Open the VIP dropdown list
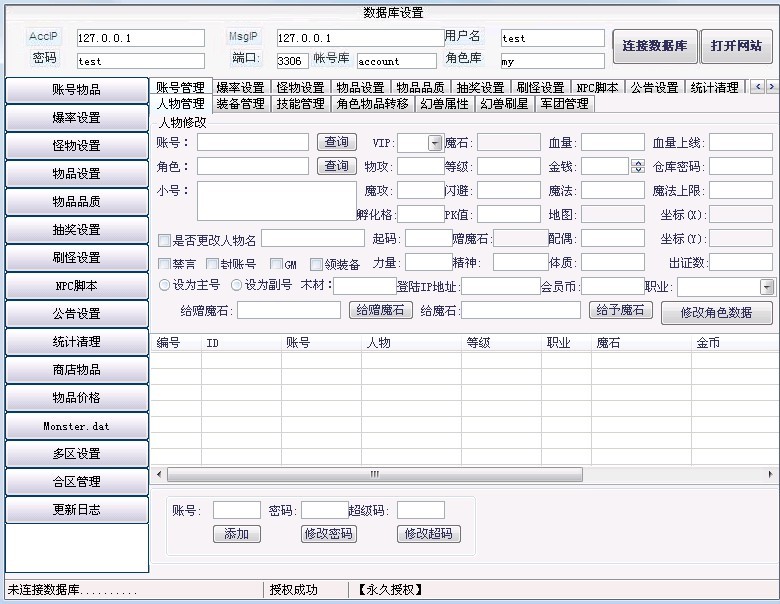 point(434,143)
